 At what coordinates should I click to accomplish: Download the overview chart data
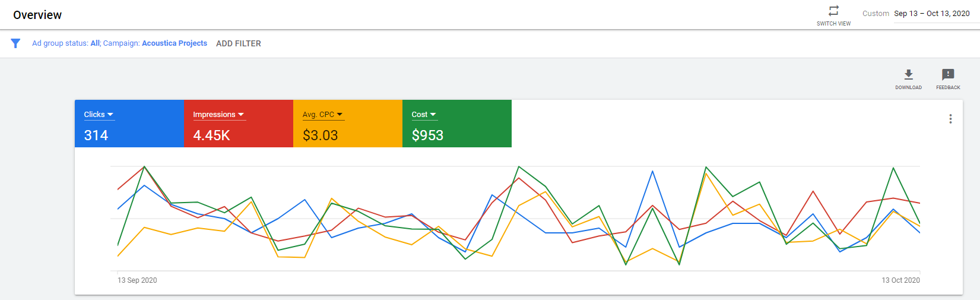pyautogui.click(x=908, y=75)
